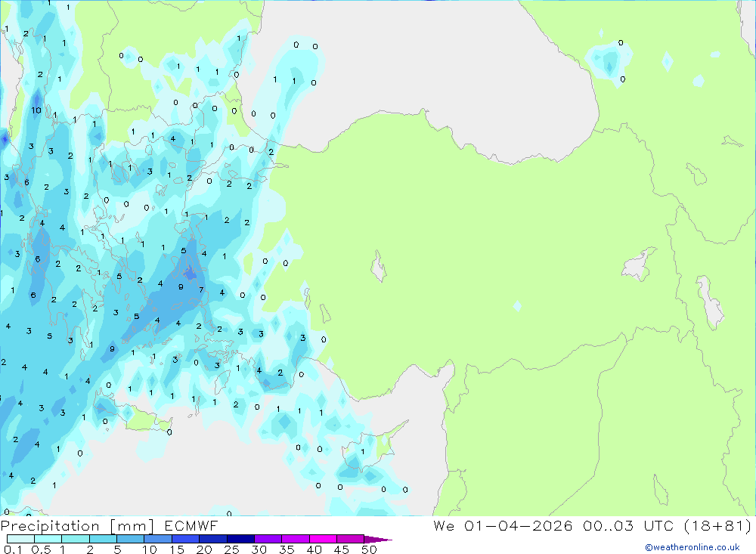Click the 2–5 mm legend swatch
This screenshot has width=756, height=554.
pos(103,539)
